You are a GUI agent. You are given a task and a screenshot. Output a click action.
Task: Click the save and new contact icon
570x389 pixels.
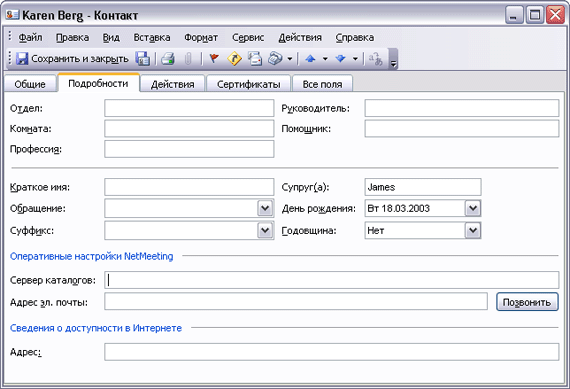[142, 59]
